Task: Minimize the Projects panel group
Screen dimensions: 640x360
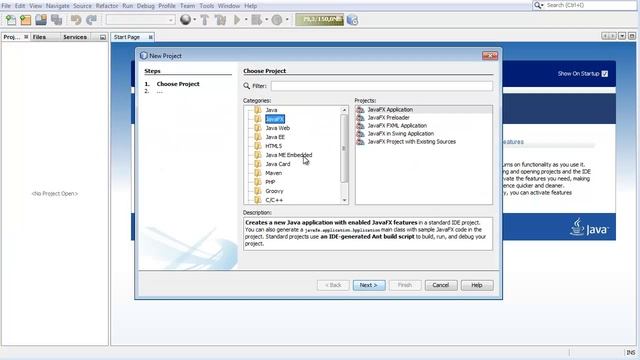Action: [x=103, y=37]
